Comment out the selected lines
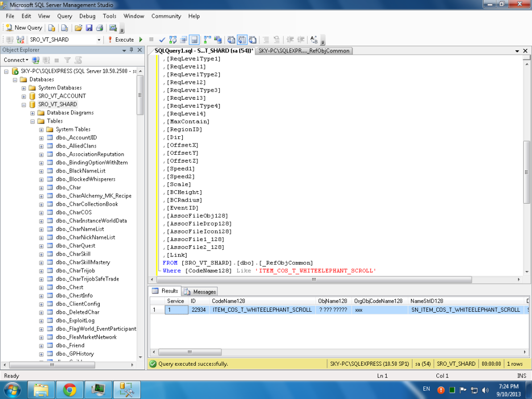532x399 pixels. (266, 39)
